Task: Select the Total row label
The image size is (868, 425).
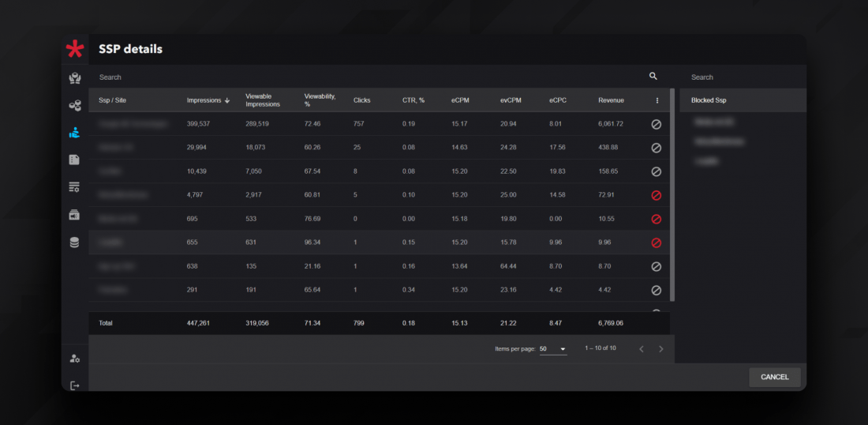Action: click(x=105, y=322)
